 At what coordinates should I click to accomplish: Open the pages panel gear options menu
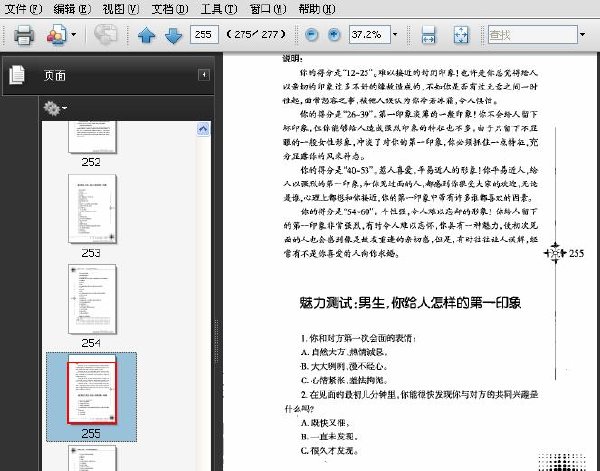point(55,108)
